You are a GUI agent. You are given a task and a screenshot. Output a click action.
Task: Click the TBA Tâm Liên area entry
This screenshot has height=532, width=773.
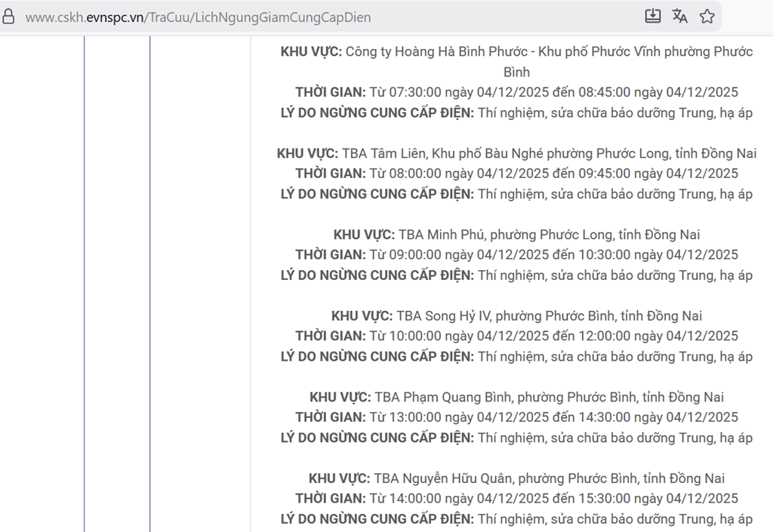point(516,153)
